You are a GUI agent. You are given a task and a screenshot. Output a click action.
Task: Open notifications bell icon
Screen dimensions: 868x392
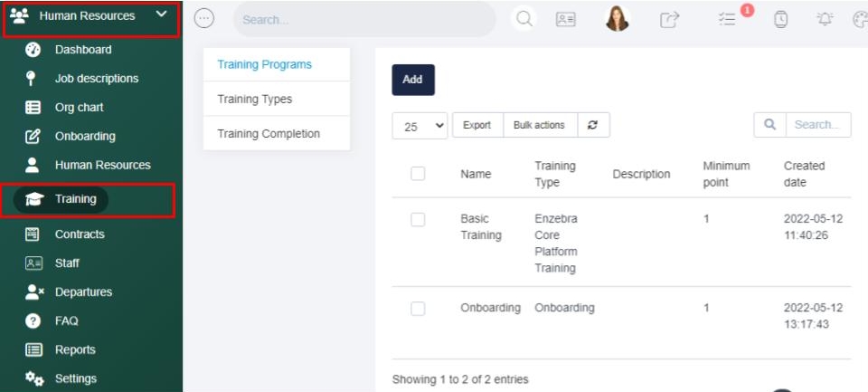pos(825,19)
